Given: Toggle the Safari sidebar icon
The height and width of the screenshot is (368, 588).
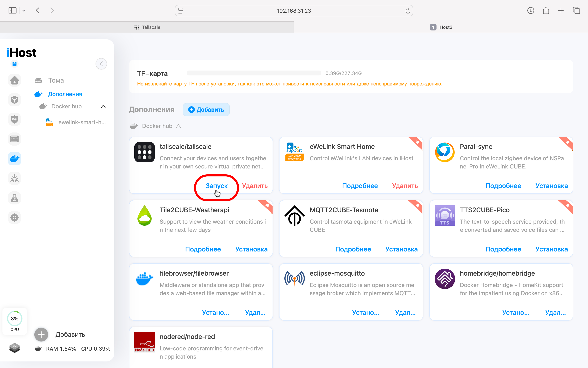Looking at the screenshot, I should point(12,10).
